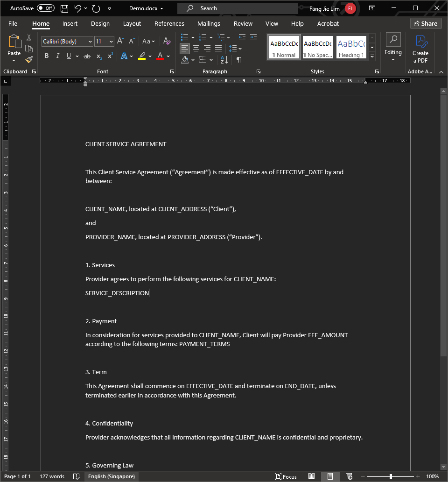Viewport: 448px width, 482px height.
Task: Toggle Bold formatting
Action: 47,56
